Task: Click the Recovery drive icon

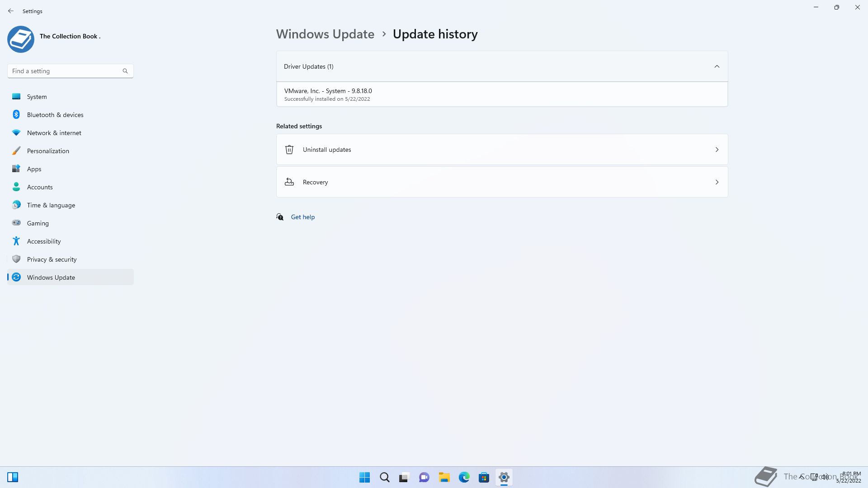Action: pos(289,182)
